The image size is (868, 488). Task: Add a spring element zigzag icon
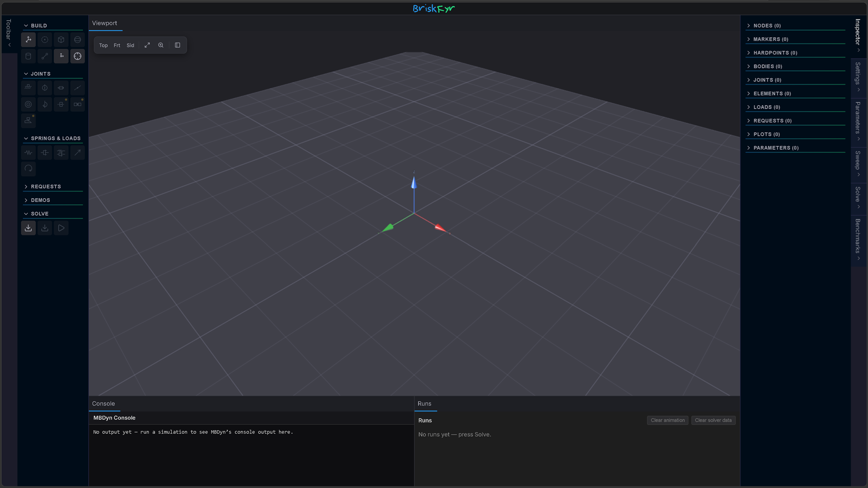click(x=28, y=153)
